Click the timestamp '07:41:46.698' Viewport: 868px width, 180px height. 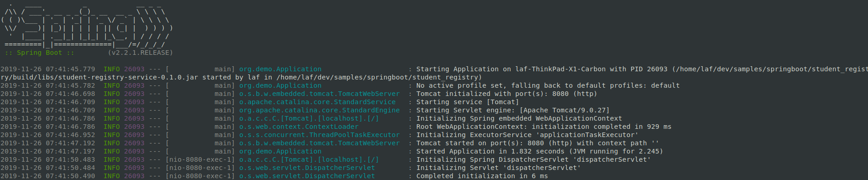coord(70,94)
